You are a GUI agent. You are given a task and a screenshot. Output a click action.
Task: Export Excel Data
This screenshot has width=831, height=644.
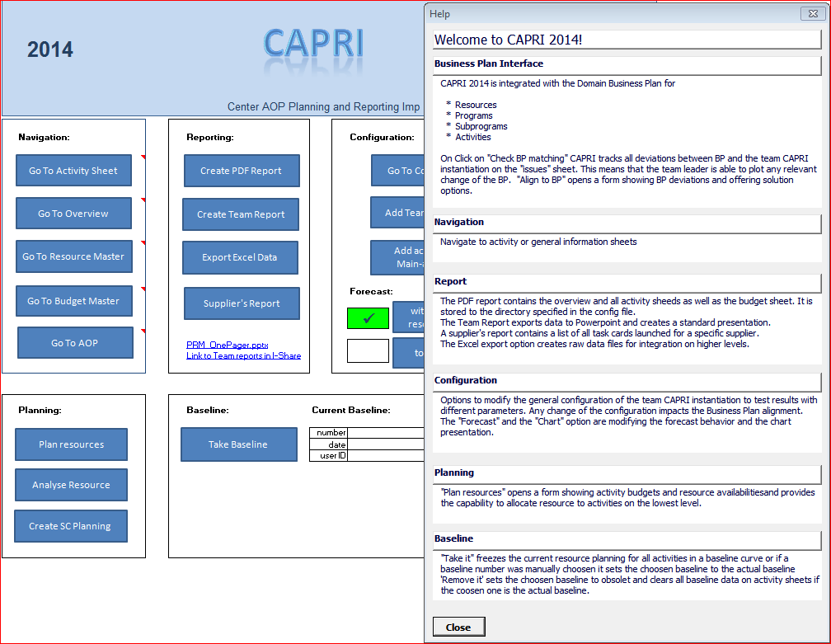[x=240, y=257]
